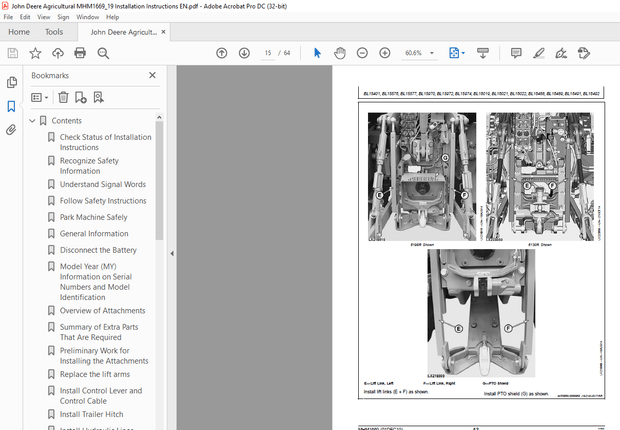Zoom out with the minus icon
This screenshot has width=620, height=430.
point(362,53)
